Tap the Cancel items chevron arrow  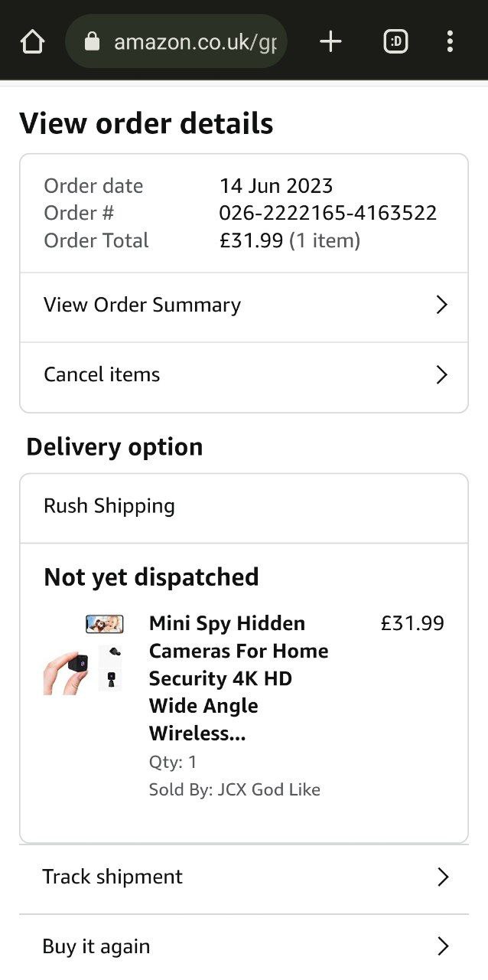point(441,375)
